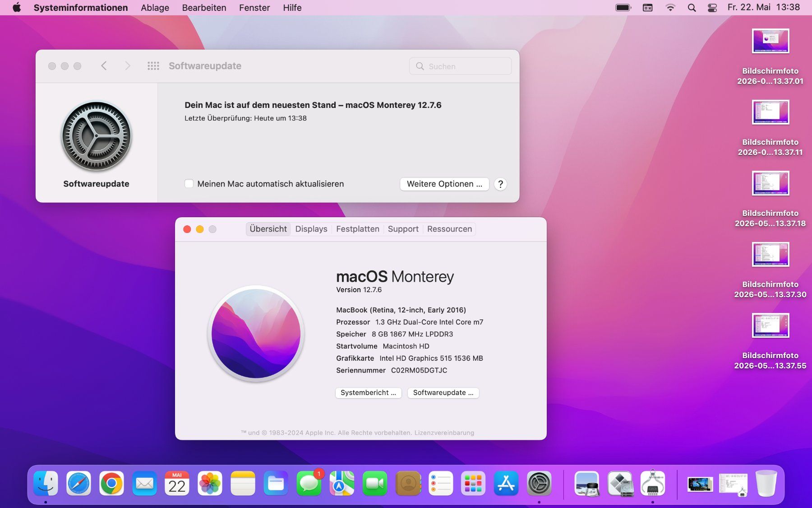Open the Contacts app in the Dock
The width and height of the screenshot is (812, 508).
point(408,483)
